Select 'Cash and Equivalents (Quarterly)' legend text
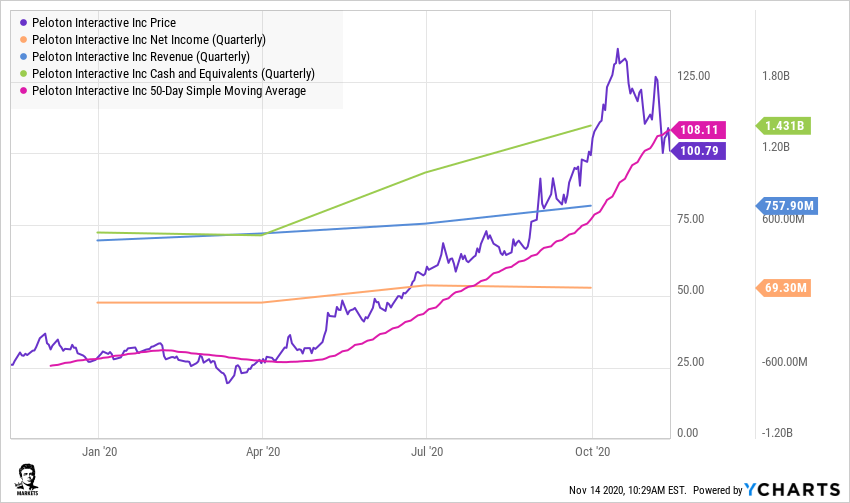 (x=233, y=74)
